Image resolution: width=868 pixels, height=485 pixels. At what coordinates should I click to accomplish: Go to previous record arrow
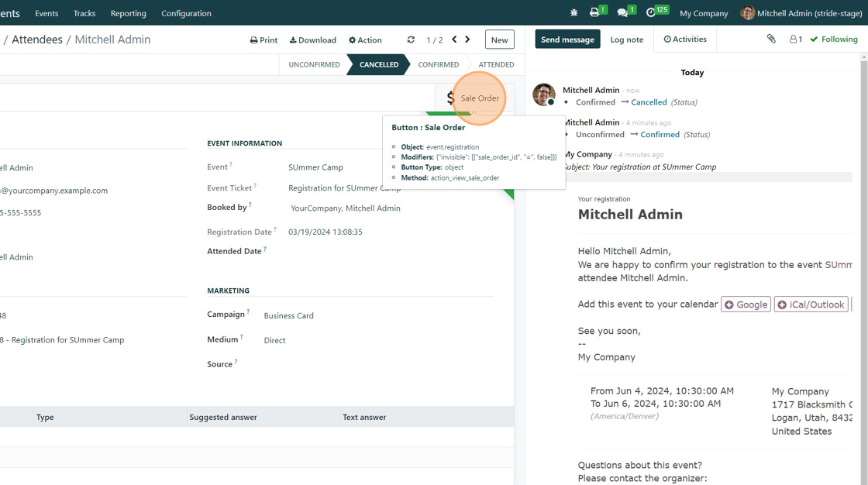tap(454, 40)
